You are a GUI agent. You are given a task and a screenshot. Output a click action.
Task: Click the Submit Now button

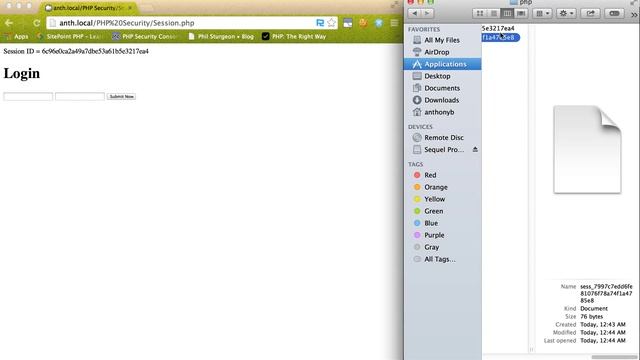(121, 96)
